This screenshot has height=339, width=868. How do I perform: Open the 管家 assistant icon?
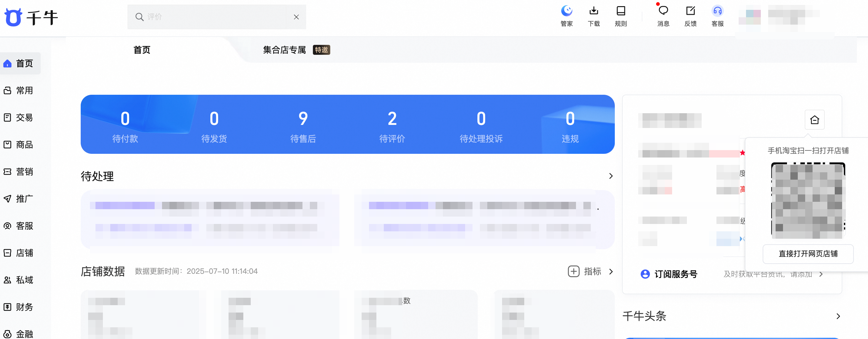(x=566, y=16)
